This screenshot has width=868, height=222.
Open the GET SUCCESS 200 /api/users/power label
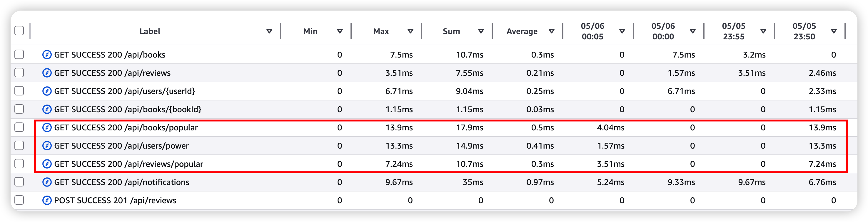(x=121, y=146)
